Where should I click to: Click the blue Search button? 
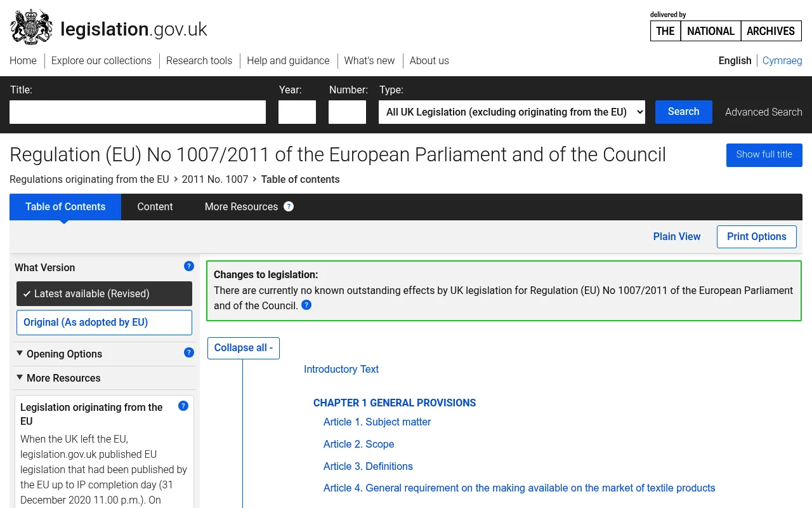[x=684, y=112]
